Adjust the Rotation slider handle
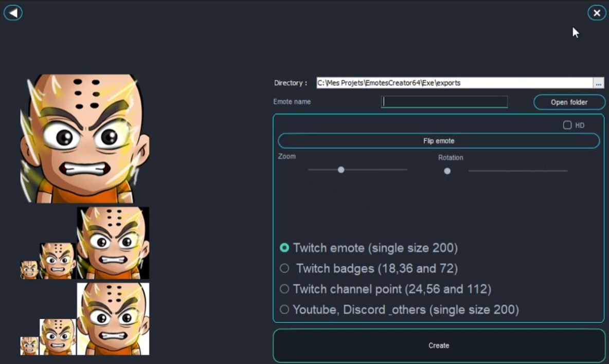Viewport: 609px width, 364px height. pyautogui.click(x=447, y=171)
